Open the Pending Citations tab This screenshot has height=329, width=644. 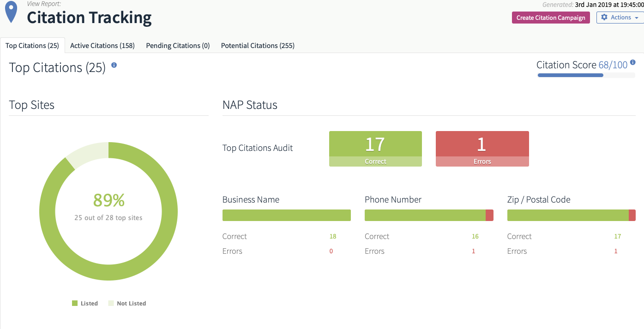[x=178, y=46]
